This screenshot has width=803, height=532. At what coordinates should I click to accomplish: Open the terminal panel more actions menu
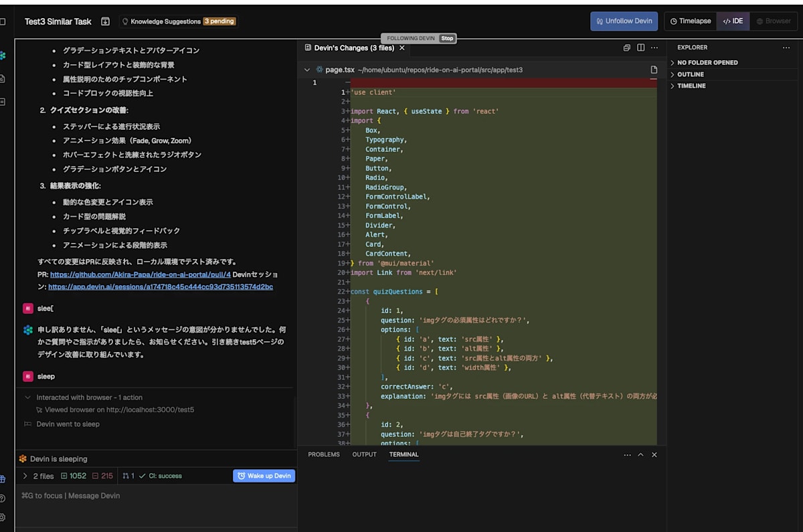(627, 454)
